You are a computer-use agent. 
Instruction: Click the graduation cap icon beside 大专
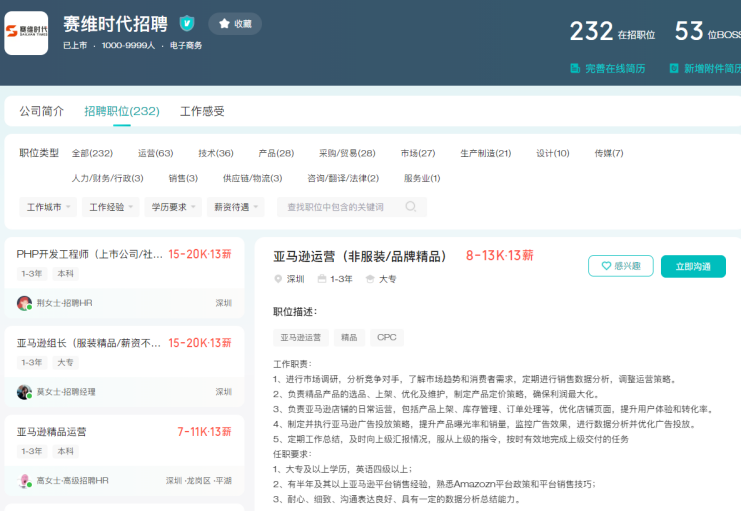click(370, 279)
